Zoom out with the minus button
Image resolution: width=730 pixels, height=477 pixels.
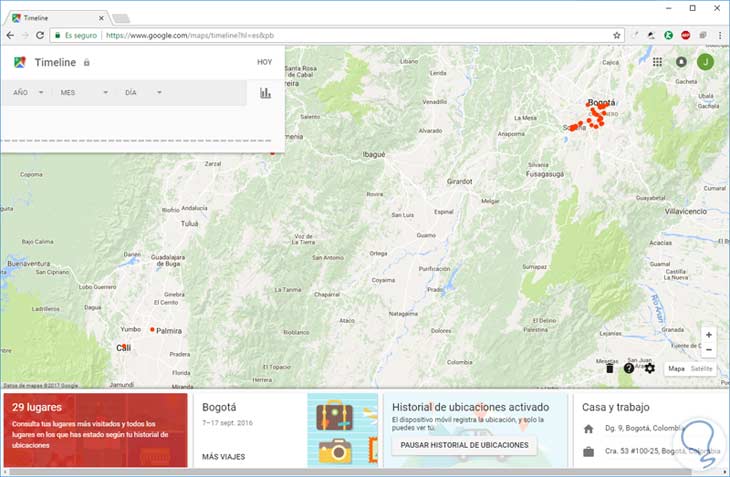pos(709,350)
